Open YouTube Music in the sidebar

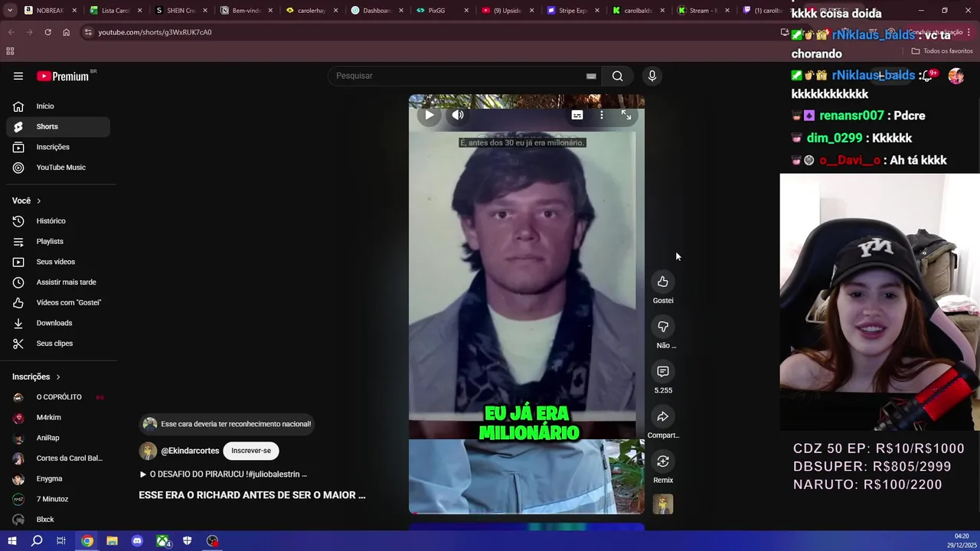point(58,168)
